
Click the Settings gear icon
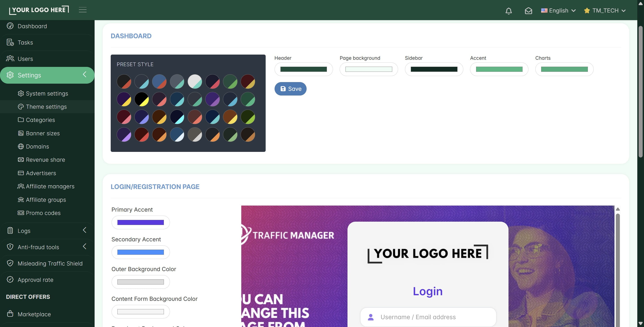[10, 75]
